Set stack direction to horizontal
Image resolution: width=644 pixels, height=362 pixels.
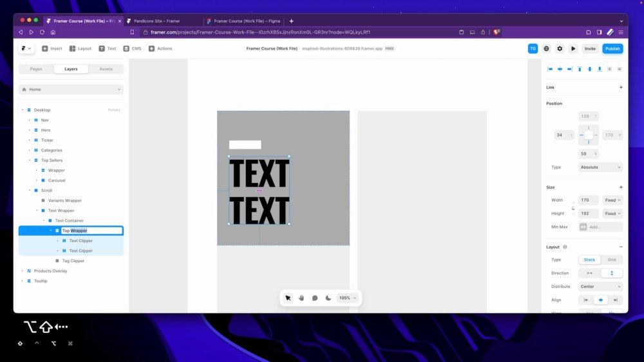589,273
